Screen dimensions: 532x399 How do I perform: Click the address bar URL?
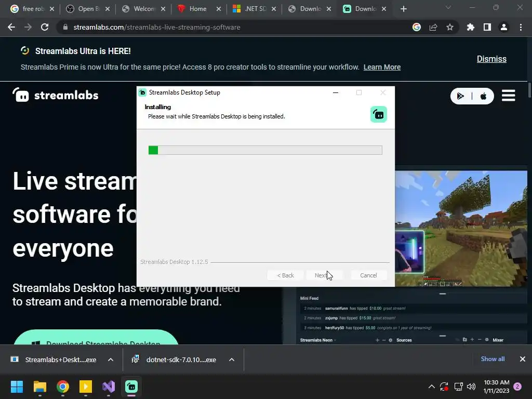pyautogui.click(x=157, y=27)
